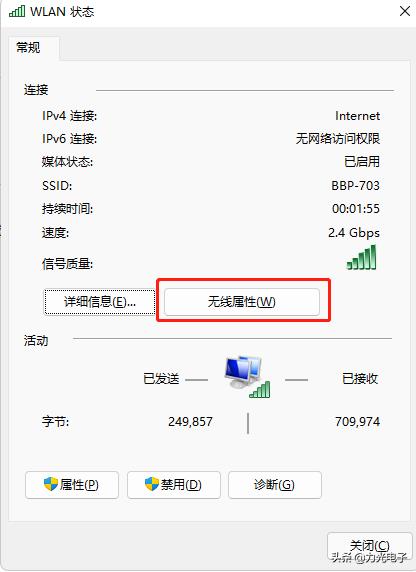Click the sent bytes value 249,857
This screenshot has height=572, width=416.
190,422
